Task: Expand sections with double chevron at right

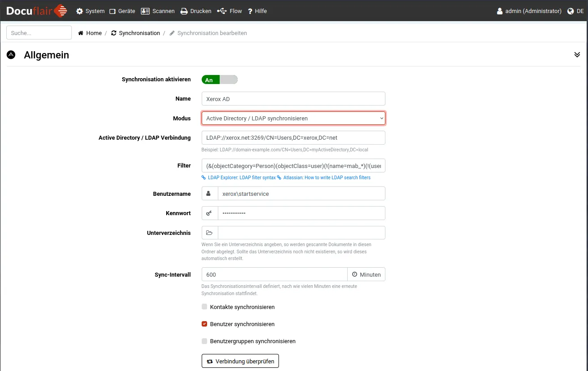Action: 577,55
